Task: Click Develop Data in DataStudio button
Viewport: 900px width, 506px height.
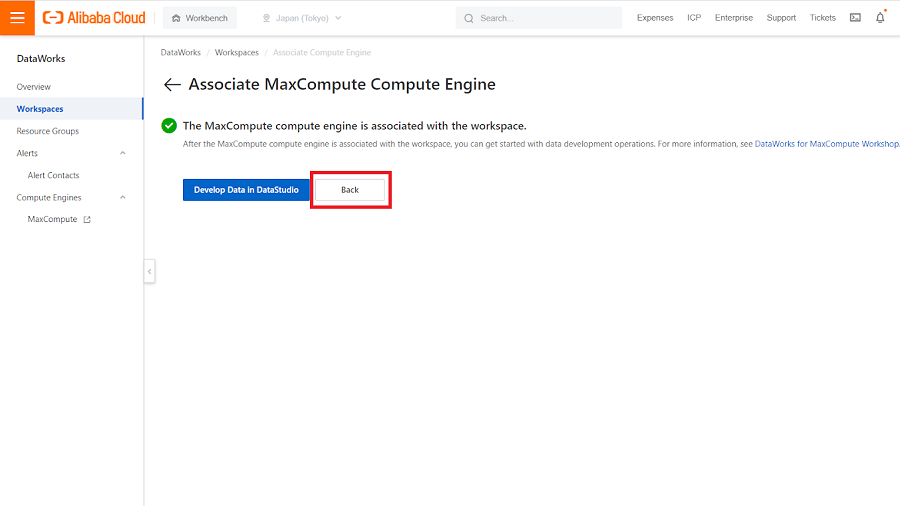Action: click(x=246, y=190)
